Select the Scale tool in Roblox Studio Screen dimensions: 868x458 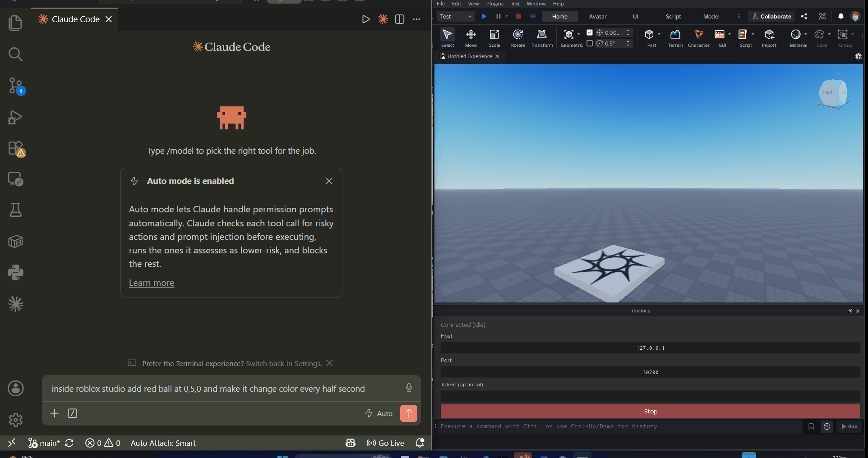click(494, 37)
